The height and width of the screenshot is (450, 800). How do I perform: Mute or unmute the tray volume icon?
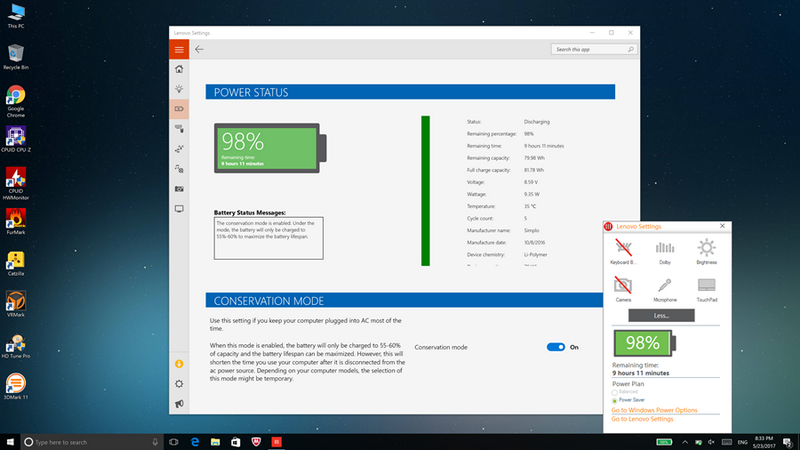click(711, 442)
